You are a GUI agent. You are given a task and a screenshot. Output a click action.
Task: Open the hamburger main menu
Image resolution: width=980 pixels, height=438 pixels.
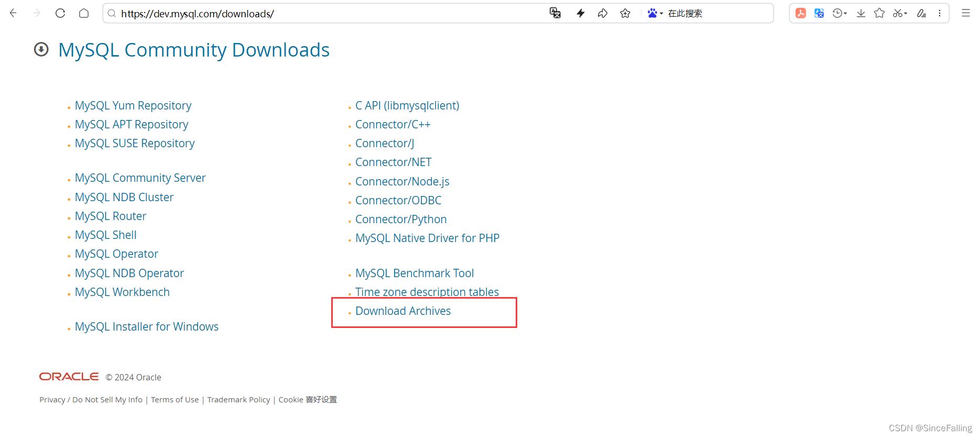tap(966, 13)
